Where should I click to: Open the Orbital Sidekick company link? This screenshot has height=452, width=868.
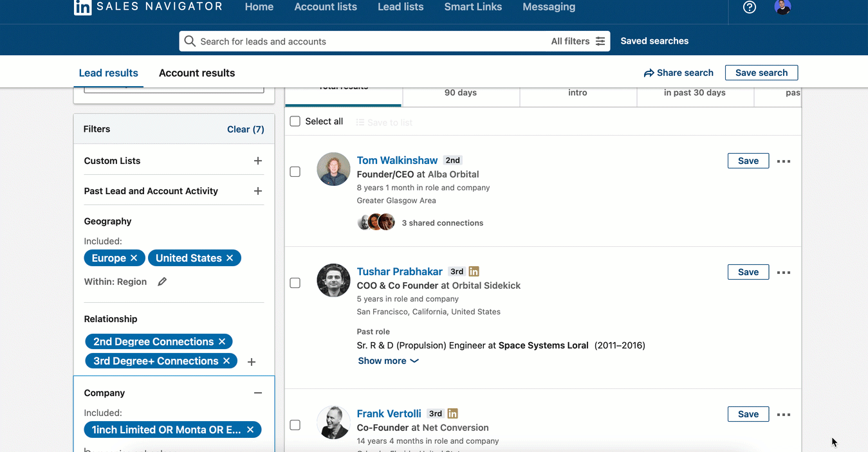pos(486,285)
